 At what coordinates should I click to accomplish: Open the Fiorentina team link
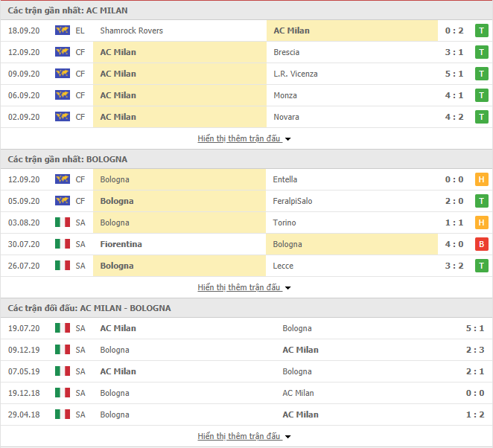[121, 244]
